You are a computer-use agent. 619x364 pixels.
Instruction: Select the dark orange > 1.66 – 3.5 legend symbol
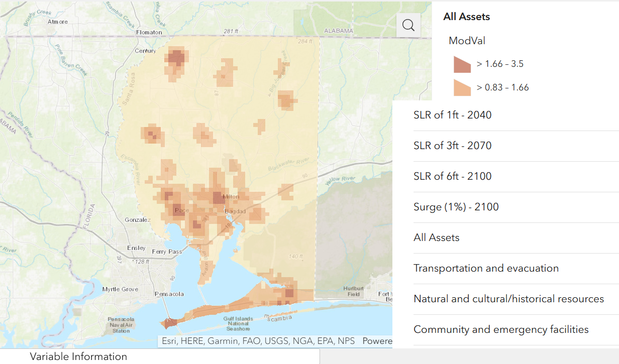click(x=462, y=64)
